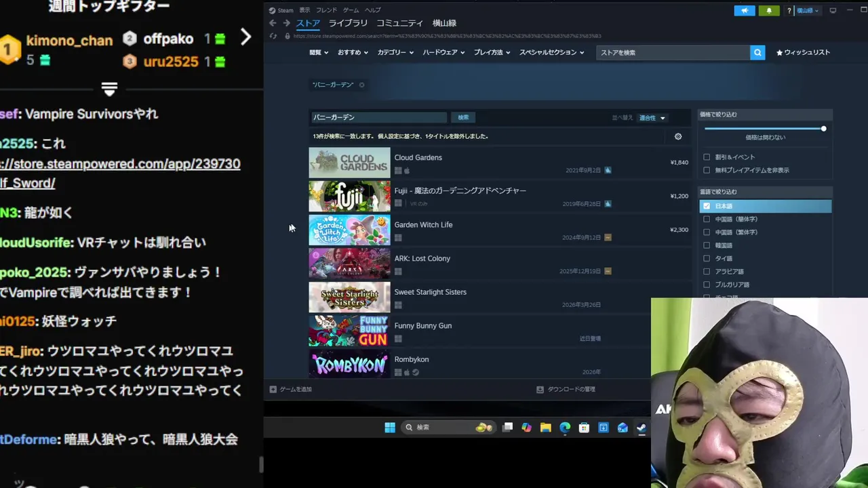
Task: Enable 割引＆イベント filter checkbox
Action: tap(707, 157)
